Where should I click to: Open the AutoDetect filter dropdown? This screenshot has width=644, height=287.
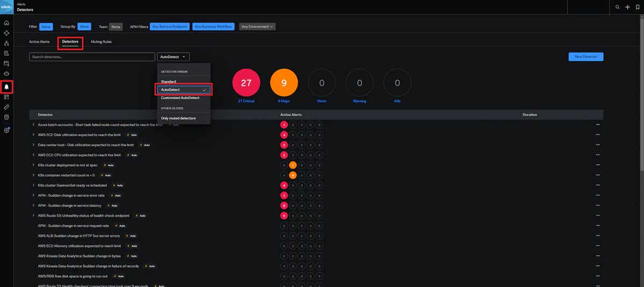coord(173,56)
